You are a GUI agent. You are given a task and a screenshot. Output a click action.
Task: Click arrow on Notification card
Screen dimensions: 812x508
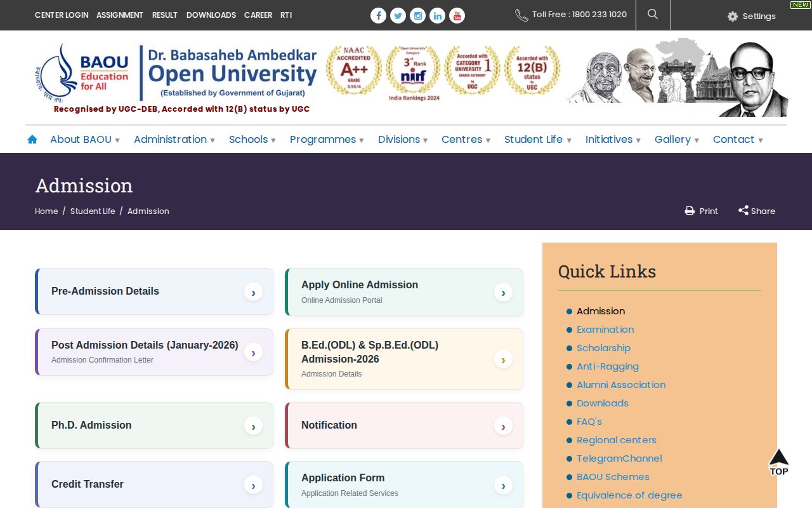coord(503,425)
